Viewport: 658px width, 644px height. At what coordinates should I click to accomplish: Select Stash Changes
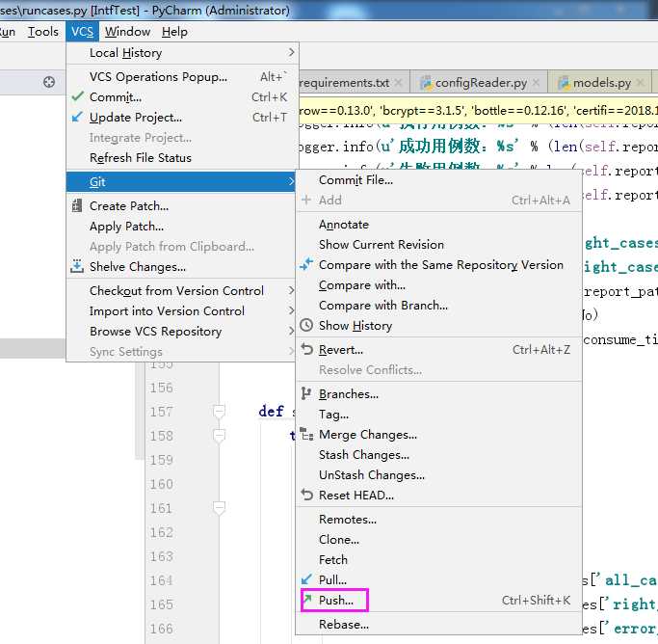(x=439, y=455)
